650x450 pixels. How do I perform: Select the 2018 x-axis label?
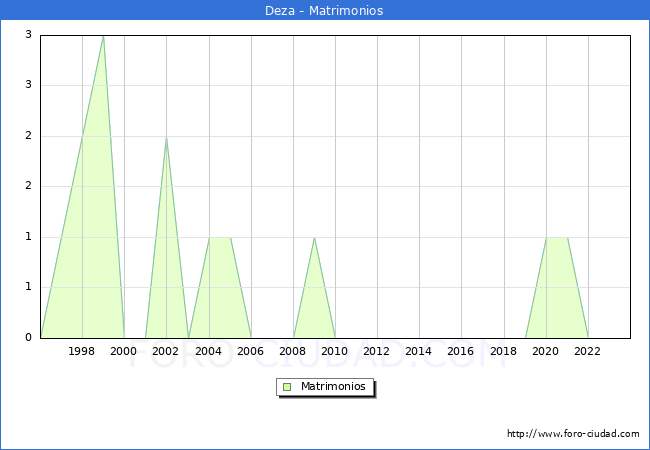[503, 351]
